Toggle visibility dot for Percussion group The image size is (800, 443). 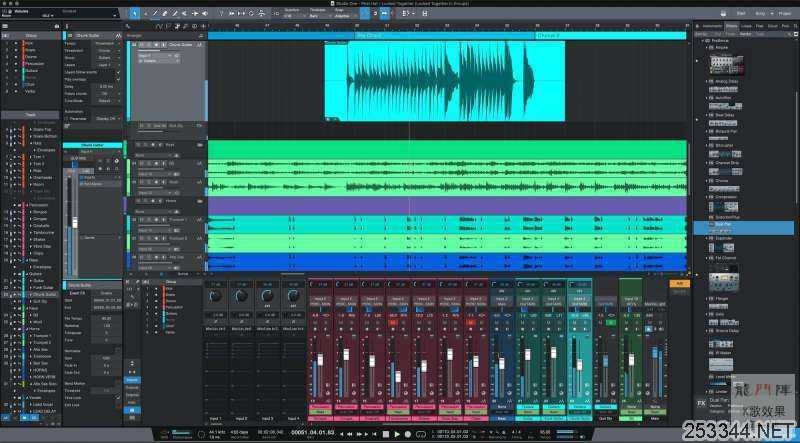pos(16,64)
